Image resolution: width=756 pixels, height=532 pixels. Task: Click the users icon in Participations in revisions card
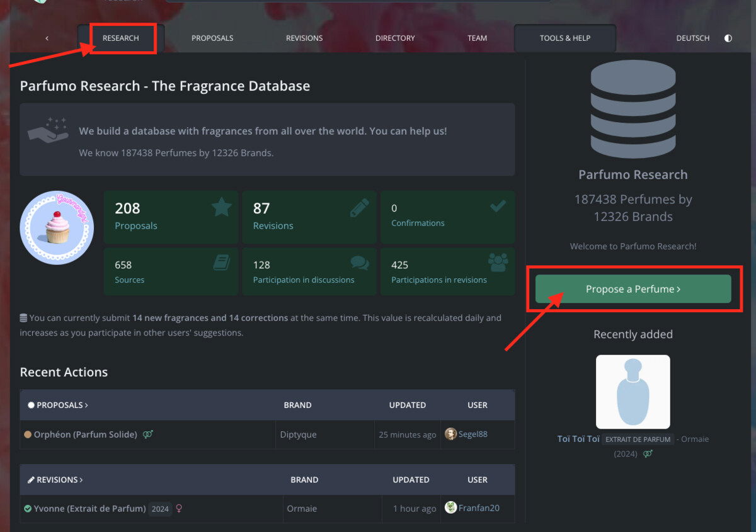498,263
